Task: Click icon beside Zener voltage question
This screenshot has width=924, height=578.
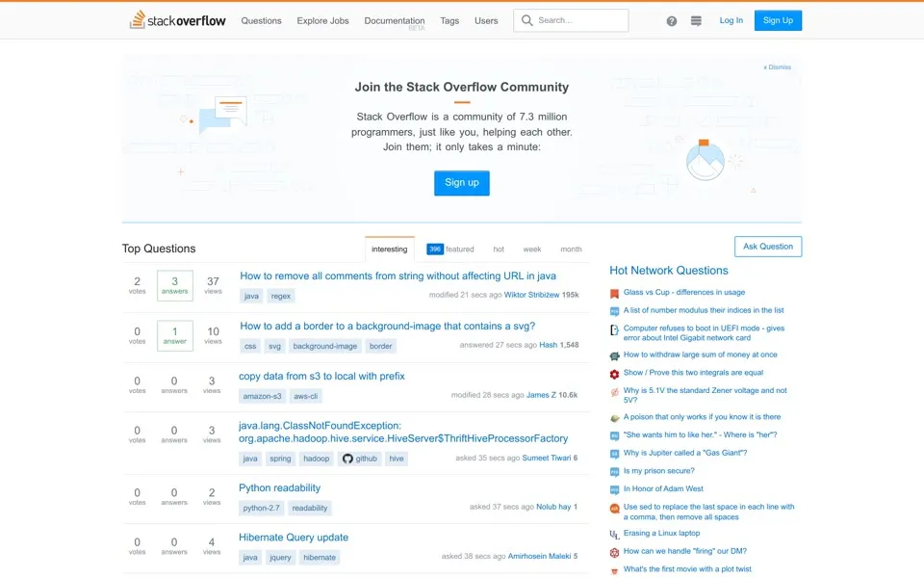Action: click(614, 392)
